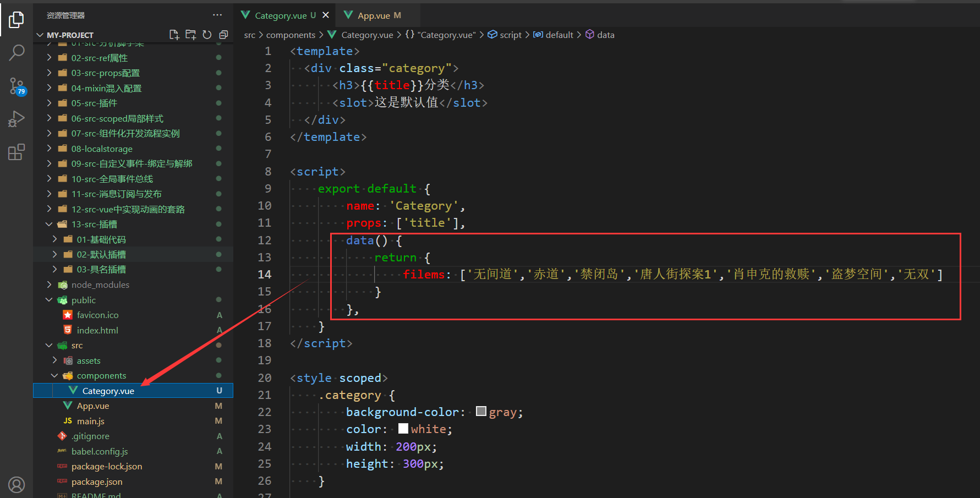
Task: Click the Category.vue breadcrumb file item
Action: click(361, 35)
